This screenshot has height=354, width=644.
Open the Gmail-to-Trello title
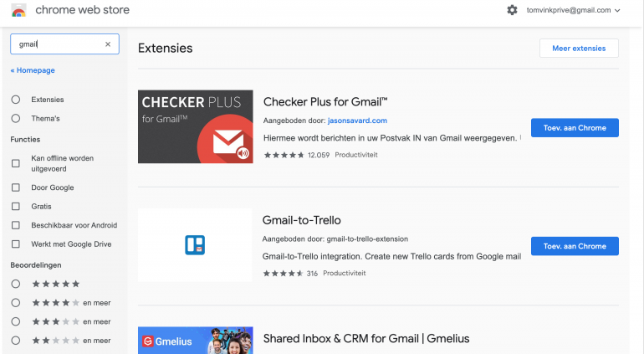301,220
